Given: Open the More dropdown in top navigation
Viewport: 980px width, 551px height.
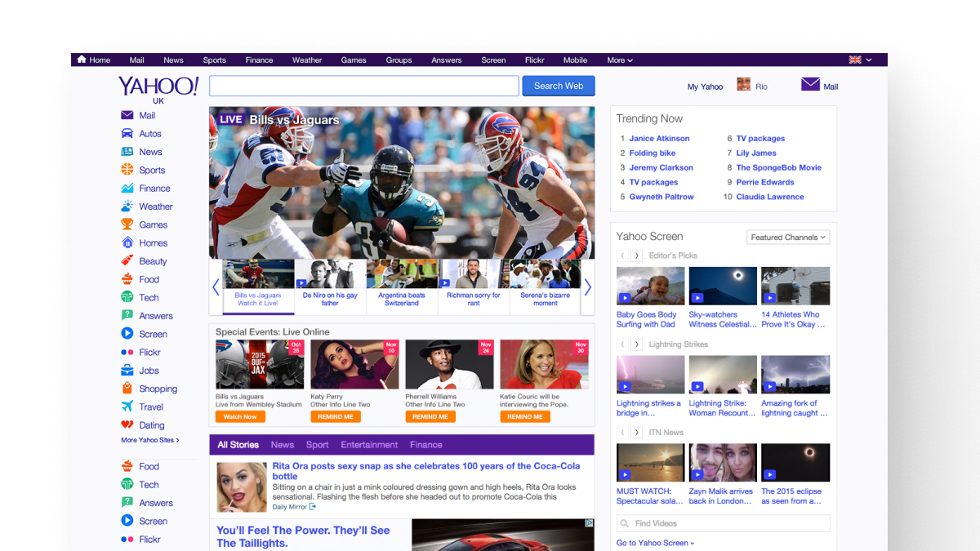Looking at the screenshot, I should 620,60.
